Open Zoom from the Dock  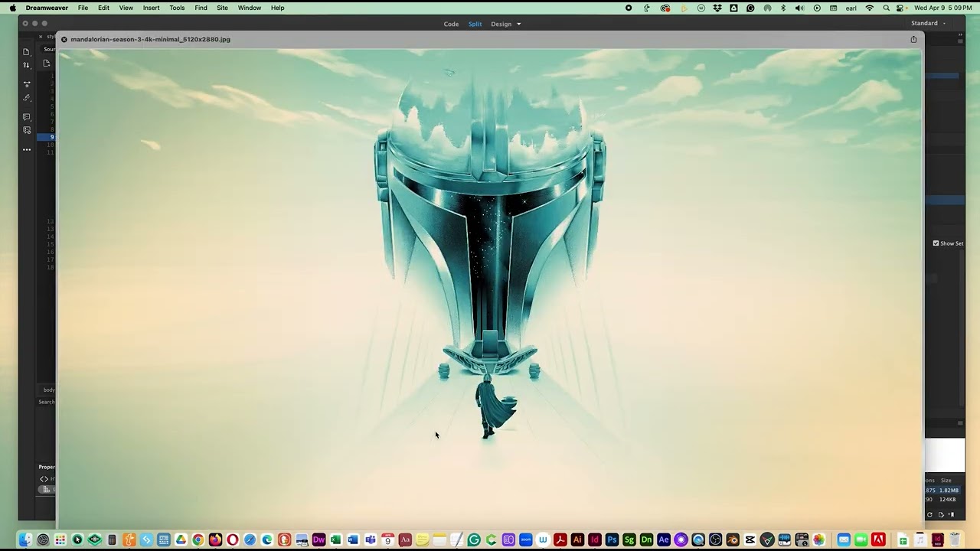click(525, 540)
